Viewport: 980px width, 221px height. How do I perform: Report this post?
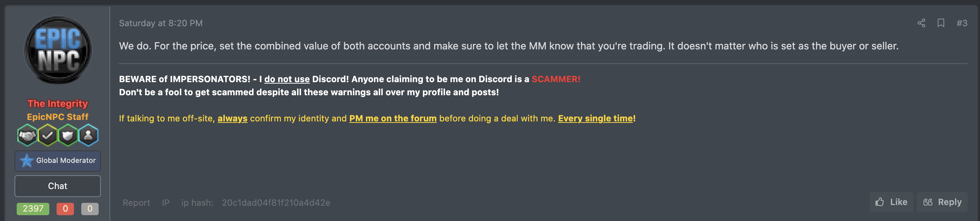point(136,203)
